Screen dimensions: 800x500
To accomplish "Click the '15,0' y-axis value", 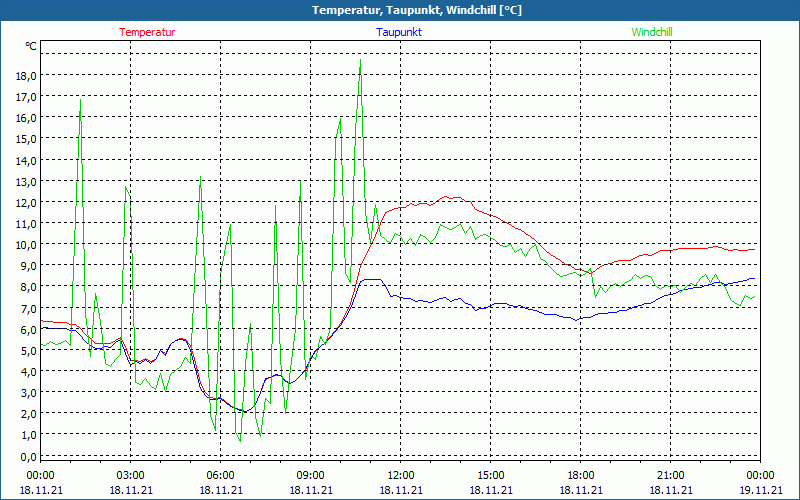I will click(27, 139).
